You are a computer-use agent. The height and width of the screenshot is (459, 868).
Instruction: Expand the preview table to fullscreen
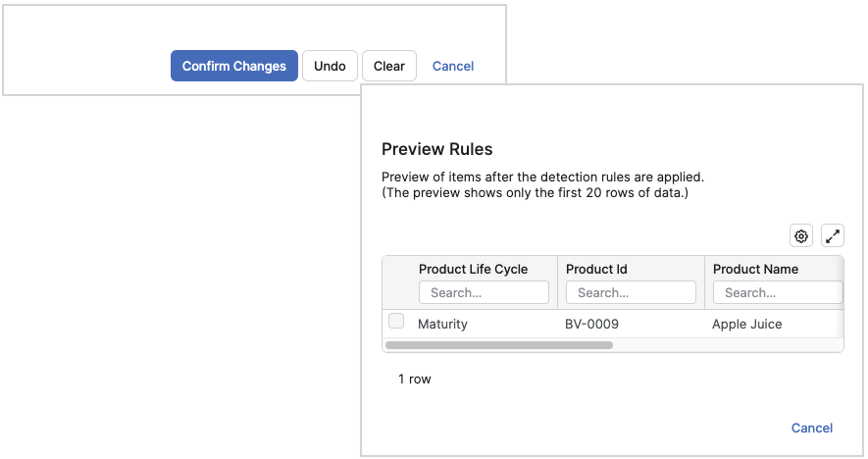pos(833,235)
